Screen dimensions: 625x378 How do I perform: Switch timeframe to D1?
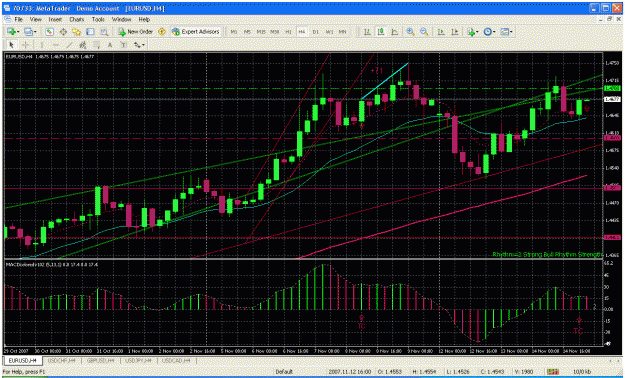click(x=315, y=32)
